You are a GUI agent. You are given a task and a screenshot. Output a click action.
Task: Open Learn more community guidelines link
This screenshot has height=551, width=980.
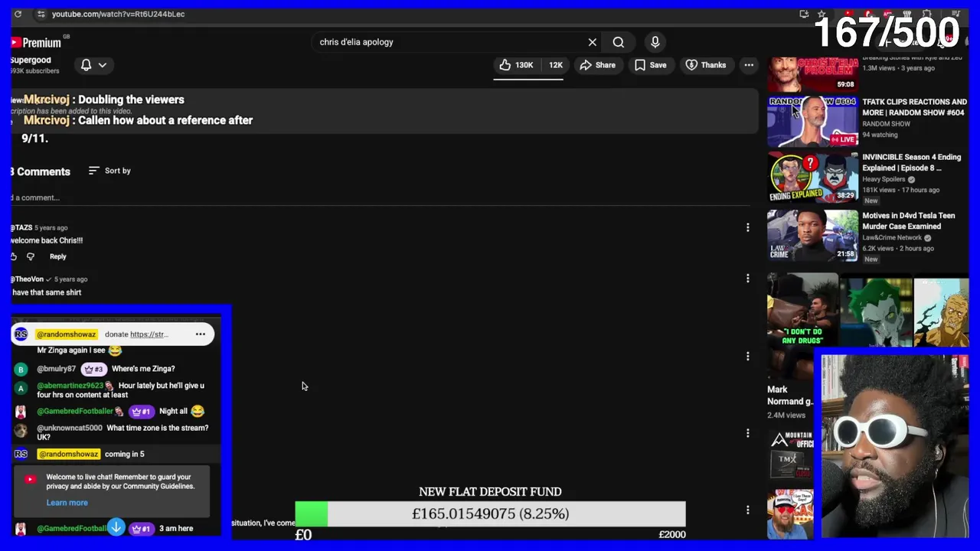tap(67, 503)
